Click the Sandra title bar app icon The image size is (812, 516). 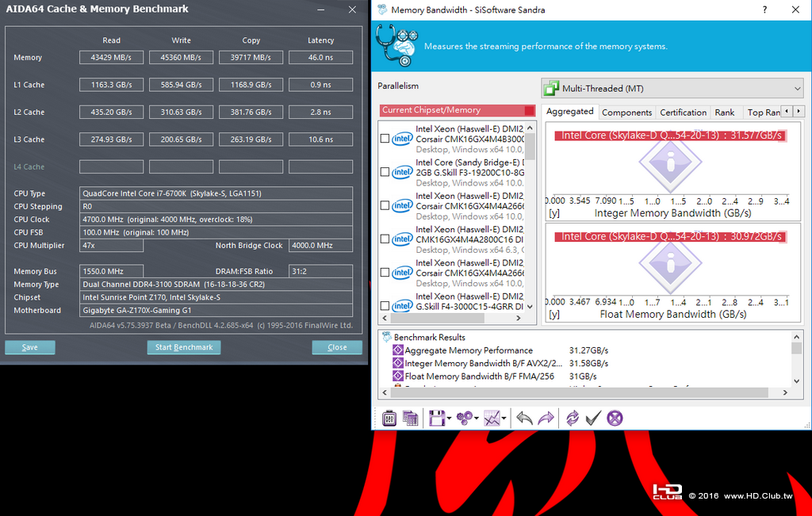(x=382, y=10)
